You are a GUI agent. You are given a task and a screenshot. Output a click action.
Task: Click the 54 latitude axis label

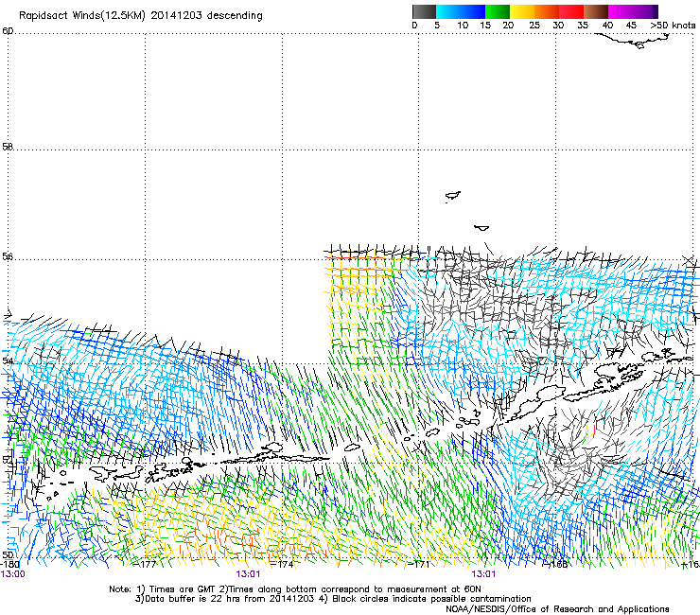pos(8,360)
